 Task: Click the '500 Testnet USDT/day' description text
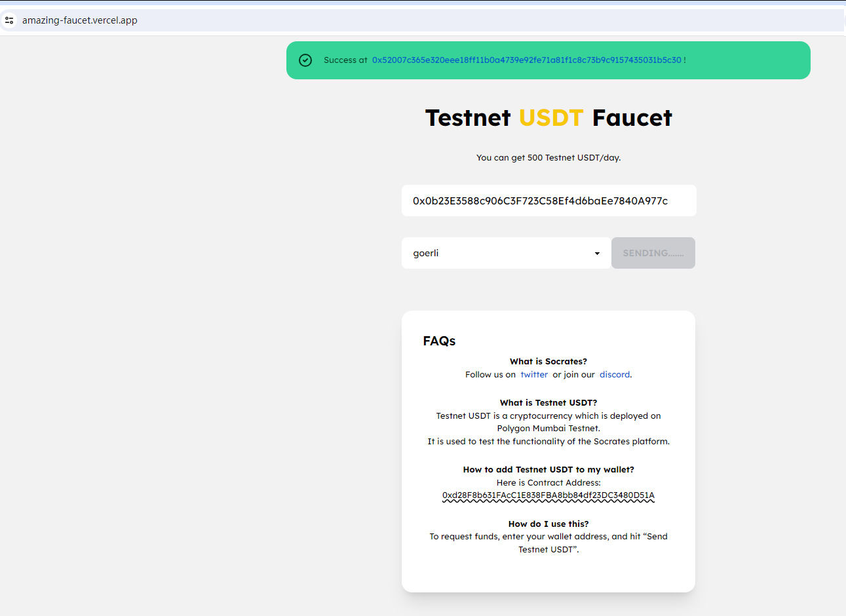click(x=548, y=158)
